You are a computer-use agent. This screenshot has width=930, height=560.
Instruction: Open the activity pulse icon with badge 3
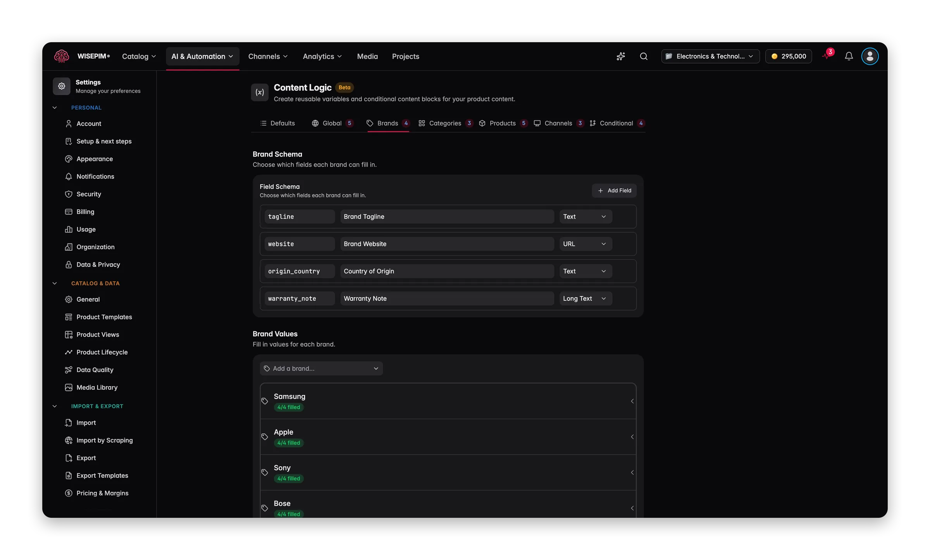pos(827,56)
